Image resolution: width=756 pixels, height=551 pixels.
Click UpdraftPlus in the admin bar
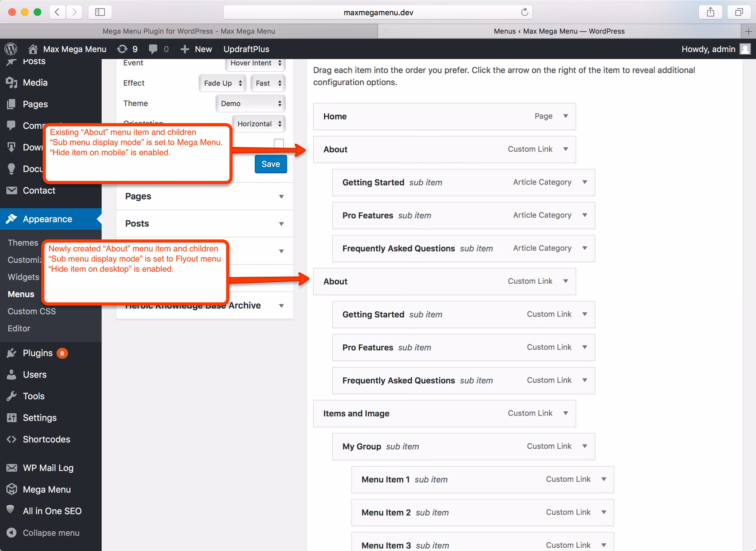point(246,49)
